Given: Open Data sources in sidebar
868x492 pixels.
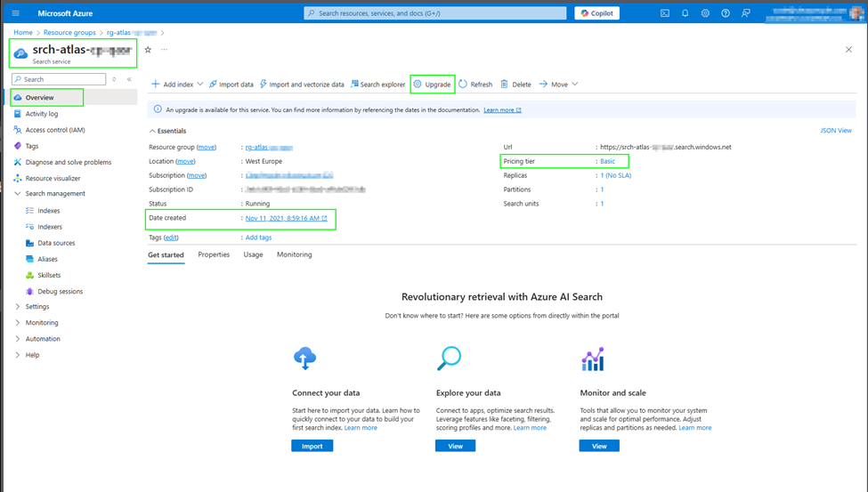Looking at the screenshot, I should click(56, 243).
